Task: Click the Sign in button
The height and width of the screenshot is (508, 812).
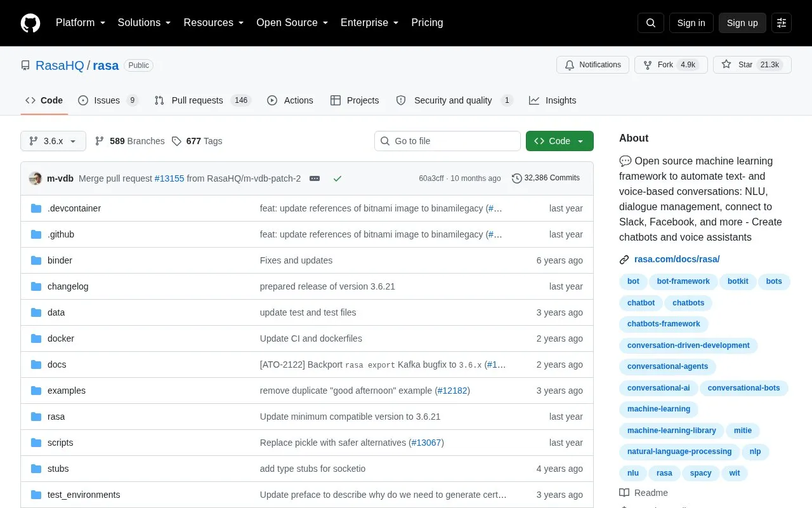Action: point(691,23)
